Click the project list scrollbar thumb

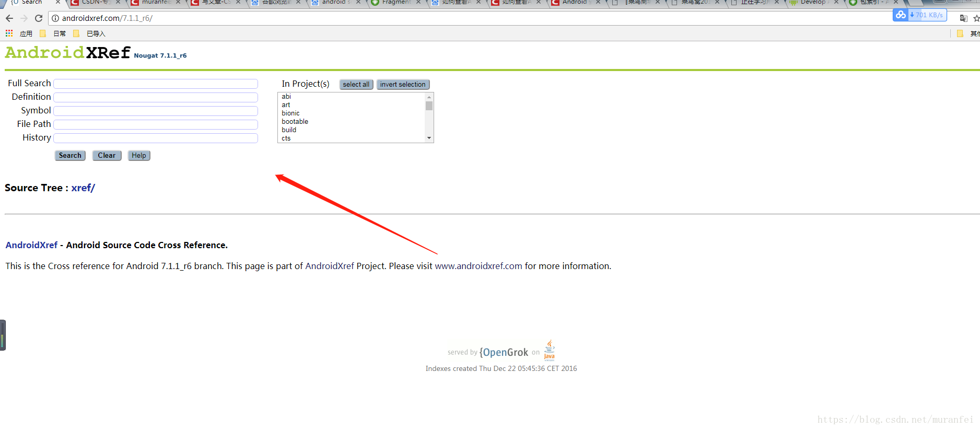coord(429,106)
